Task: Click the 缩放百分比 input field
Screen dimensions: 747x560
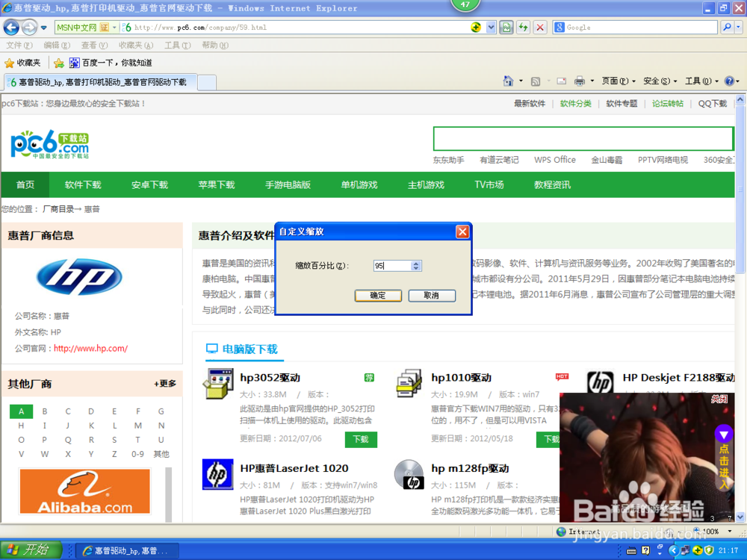Action: (392, 266)
